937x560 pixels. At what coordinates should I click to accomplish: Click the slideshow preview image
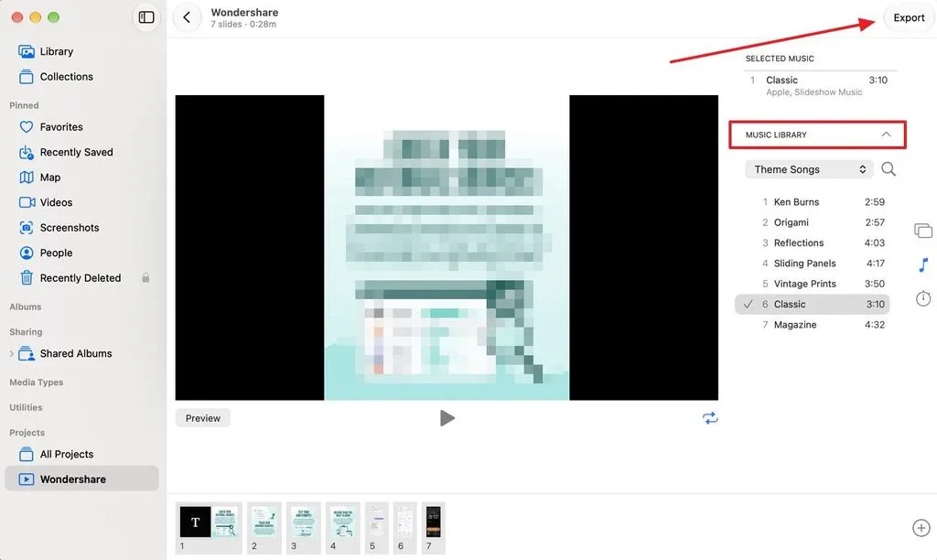[447, 247]
